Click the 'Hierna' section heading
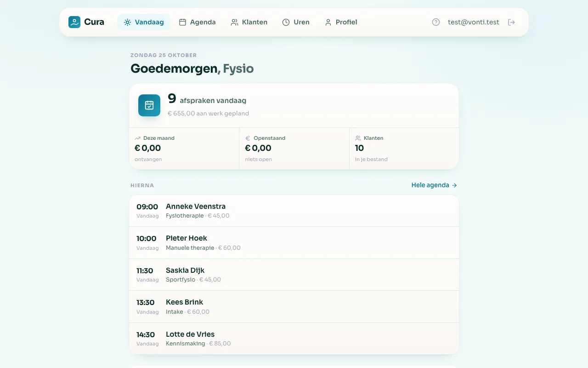 click(x=142, y=185)
